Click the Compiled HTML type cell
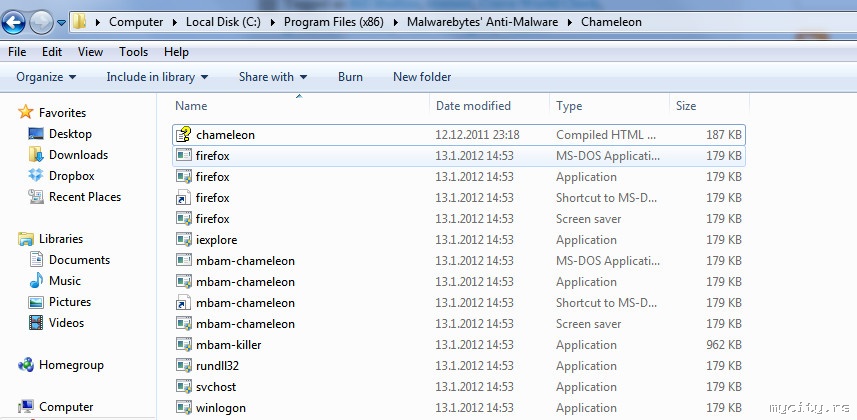 606,135
